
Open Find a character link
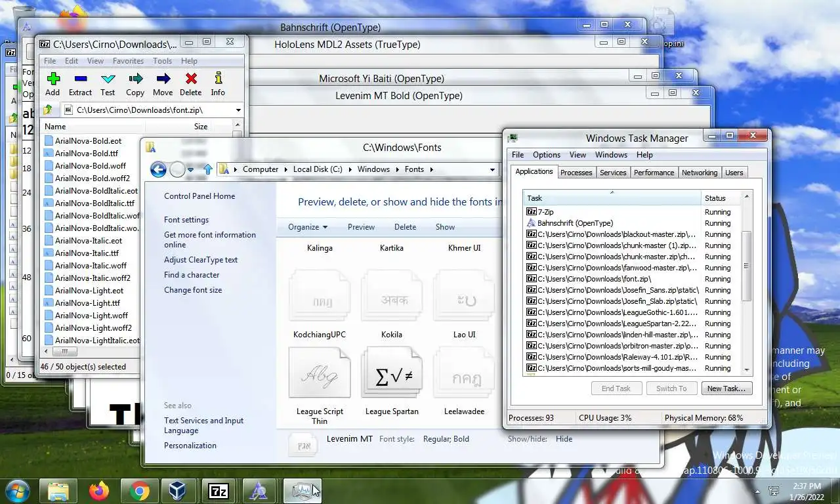tap(192, 275)
